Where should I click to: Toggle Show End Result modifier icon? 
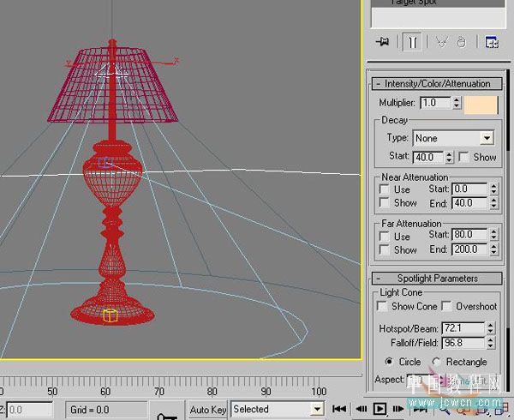[412, 42]
